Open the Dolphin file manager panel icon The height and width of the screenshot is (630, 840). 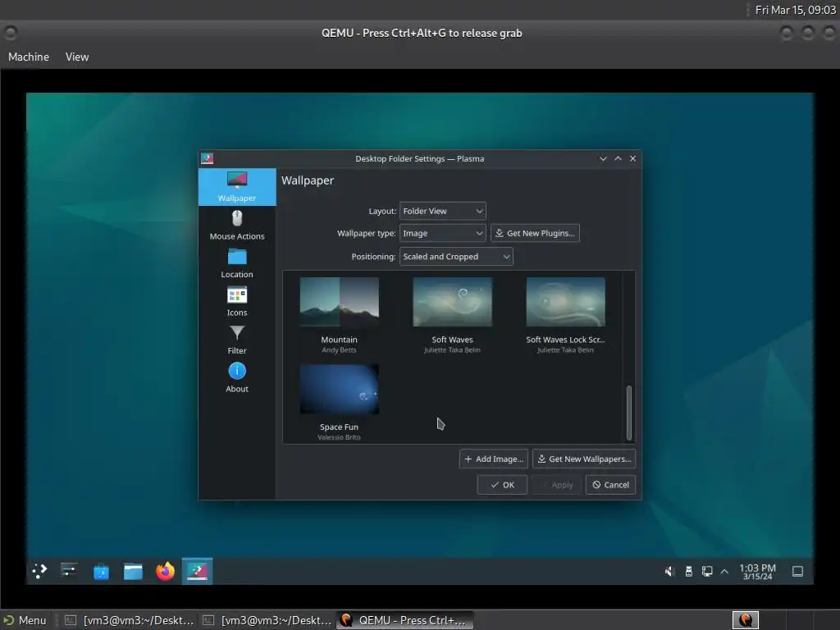coord(133,572)
